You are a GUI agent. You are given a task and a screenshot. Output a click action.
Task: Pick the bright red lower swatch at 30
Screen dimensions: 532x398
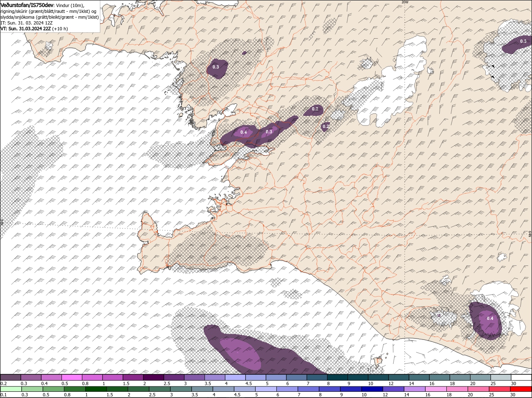521,389
